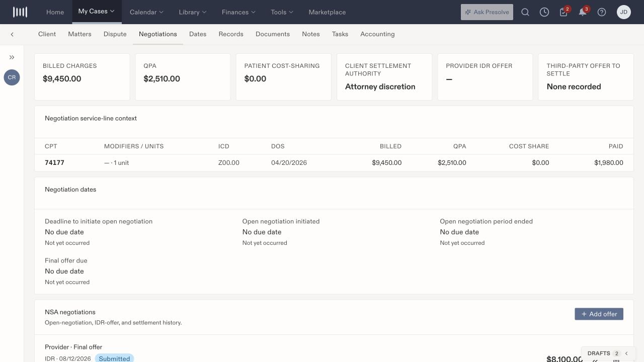This screenshot has width=644, height=362.
Task: Switch to the Accounting tab
Action: point(377,34)
